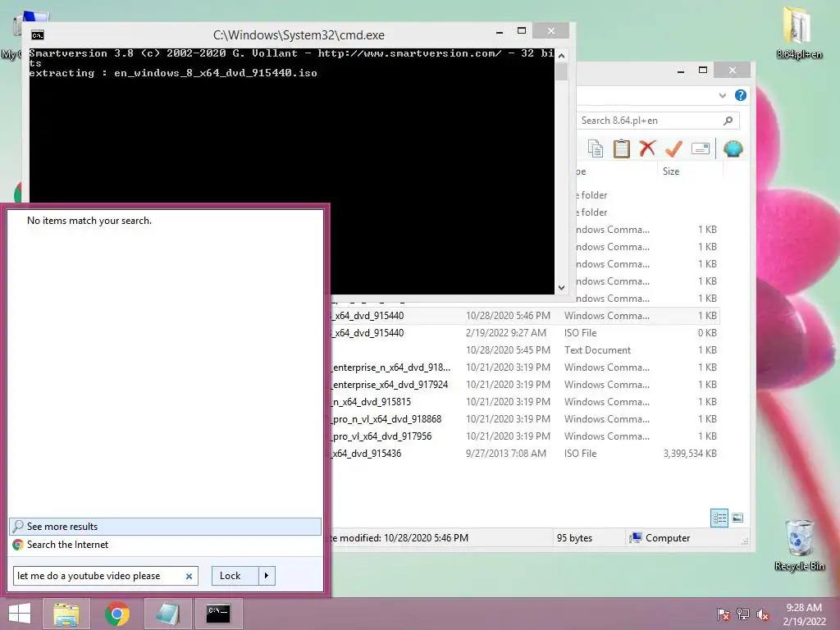The height and width of the screenshot is (630, 840).
Task: Show taskbar clock at 9:28 AM
Action: [x=804, y=608]
